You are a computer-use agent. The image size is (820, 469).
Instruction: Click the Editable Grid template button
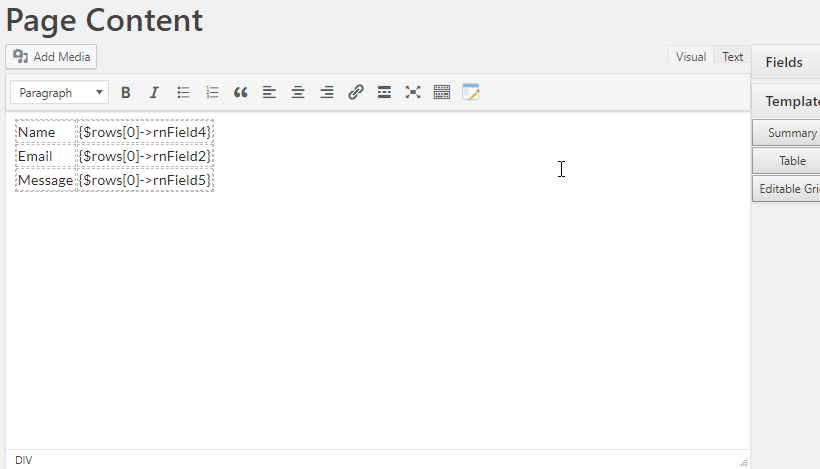pos(786,189)
